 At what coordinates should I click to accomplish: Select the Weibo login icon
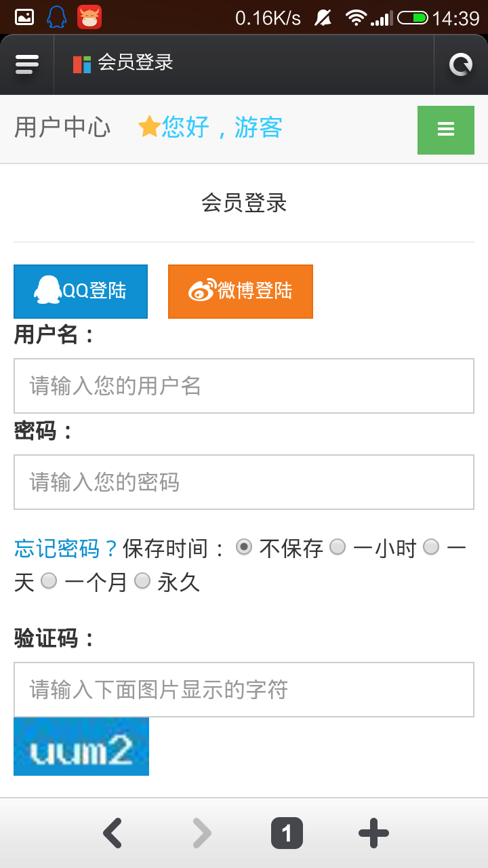[201, 291]
